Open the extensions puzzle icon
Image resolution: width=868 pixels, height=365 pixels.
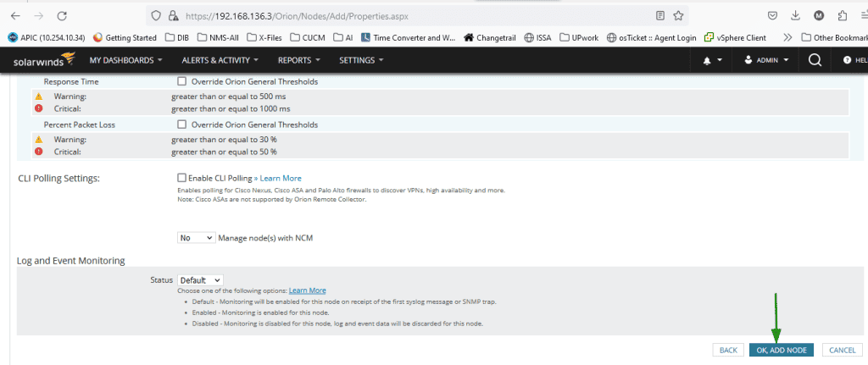coord(843,15)
